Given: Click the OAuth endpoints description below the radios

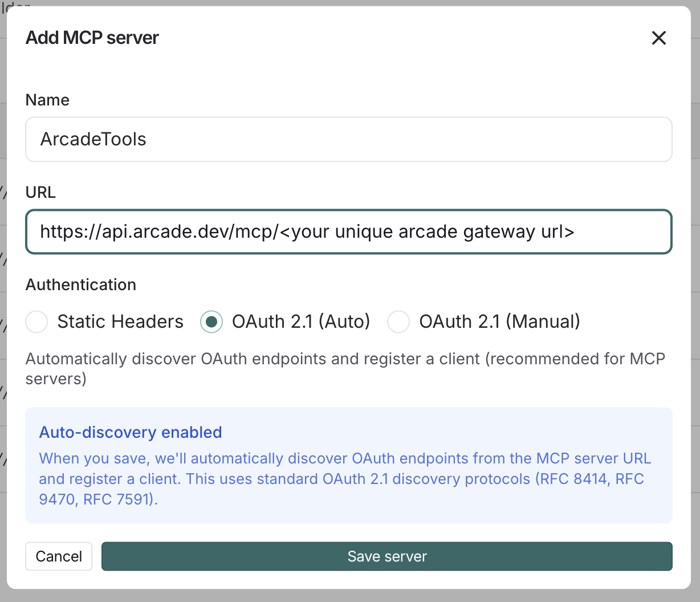Looking at the screenshot, I should click(345, 368).
